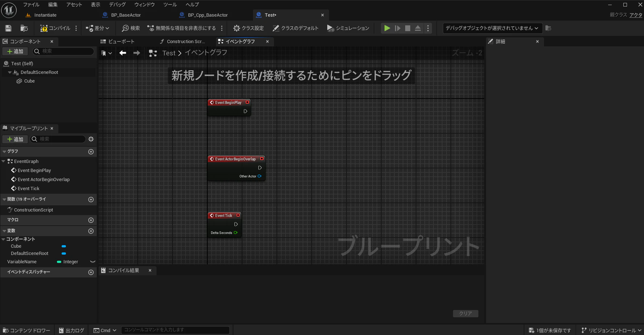The width and height of the screenshot is (644, 335).
Task: Click the クリア button in compile results
Action: coord(466,314)
